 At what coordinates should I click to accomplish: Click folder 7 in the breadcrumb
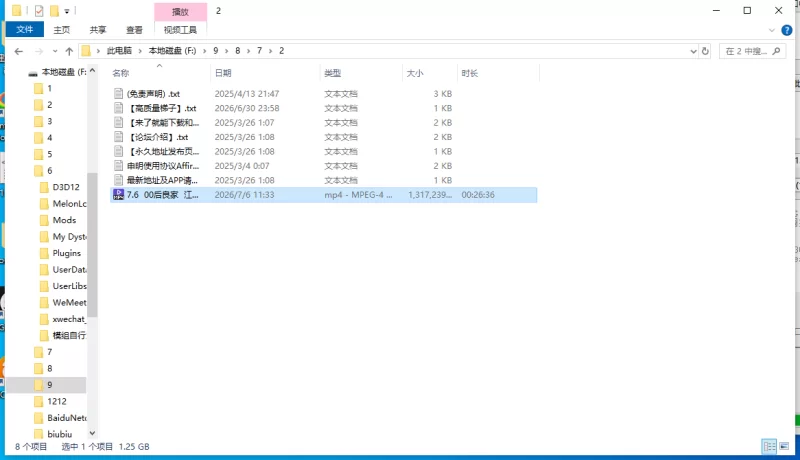259,51
